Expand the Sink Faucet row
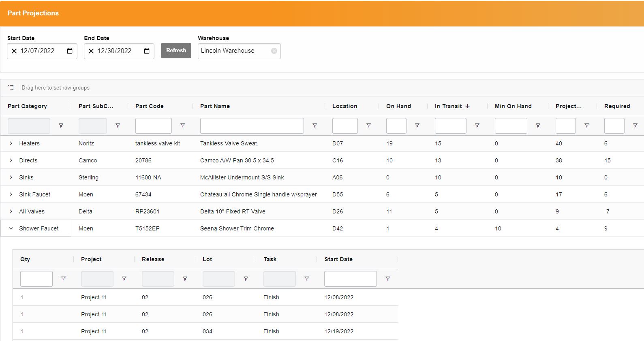Viewport: 644px width, 341px height. 11,194
